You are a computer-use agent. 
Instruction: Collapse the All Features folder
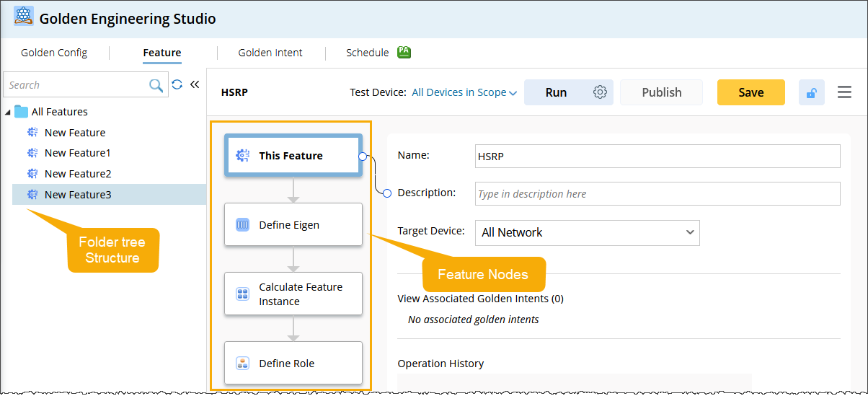(7, 112)
